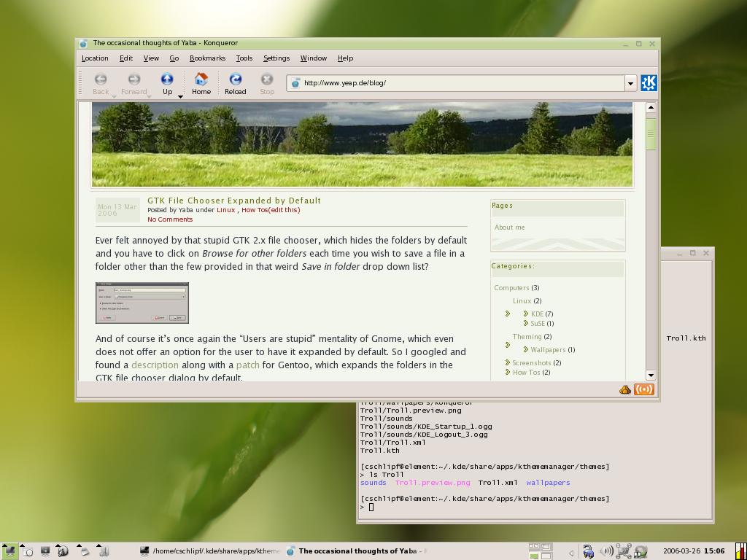
Task: Click the round Konqueror launcher icon in the panel
Action: [x=63, y=551]
